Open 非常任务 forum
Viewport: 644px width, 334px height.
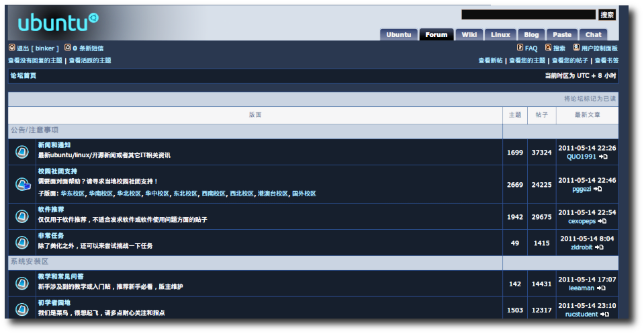[x=51, y=236]
